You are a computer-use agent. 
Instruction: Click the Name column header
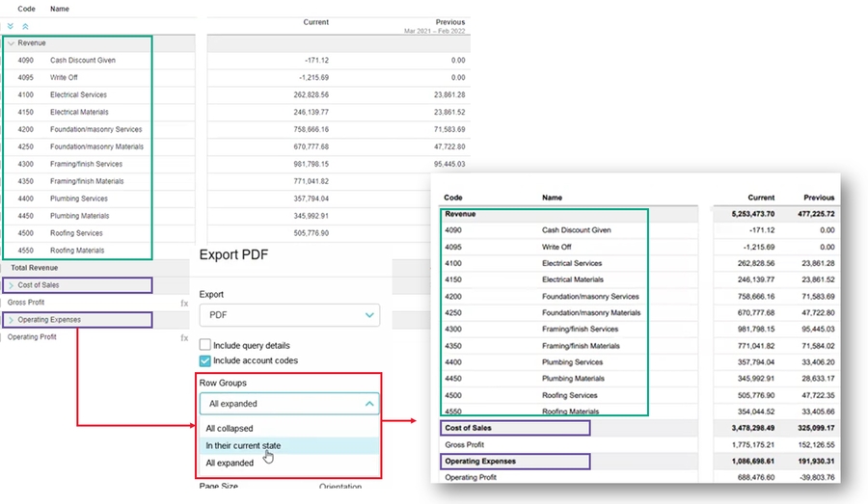click(60, 9)
